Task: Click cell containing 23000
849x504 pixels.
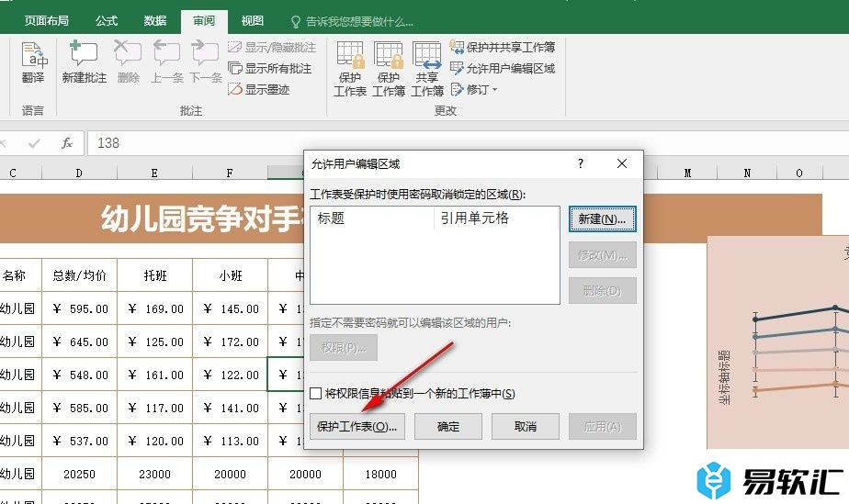Action: click(154, 474)
